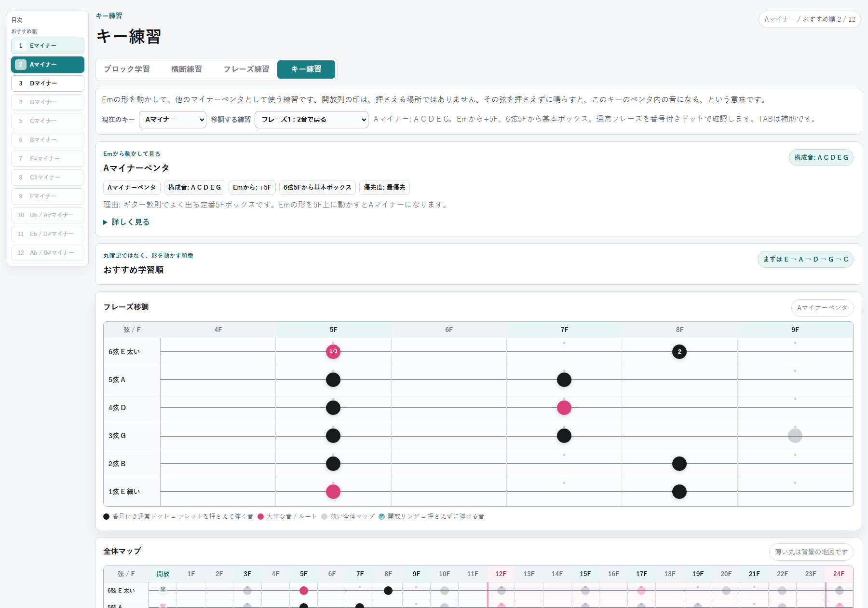Open the 現在のキー dropdown

(x=173, y=120)
